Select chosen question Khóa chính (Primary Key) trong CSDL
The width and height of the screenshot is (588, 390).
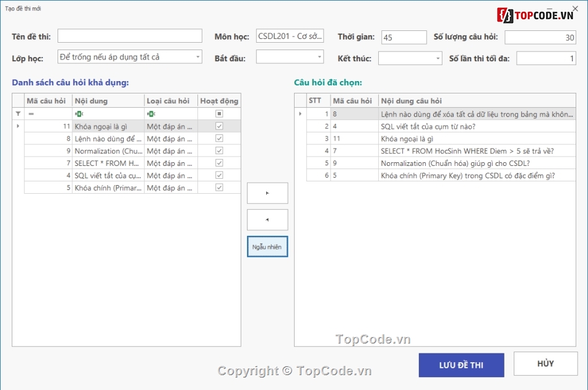(x=441, y=175)
